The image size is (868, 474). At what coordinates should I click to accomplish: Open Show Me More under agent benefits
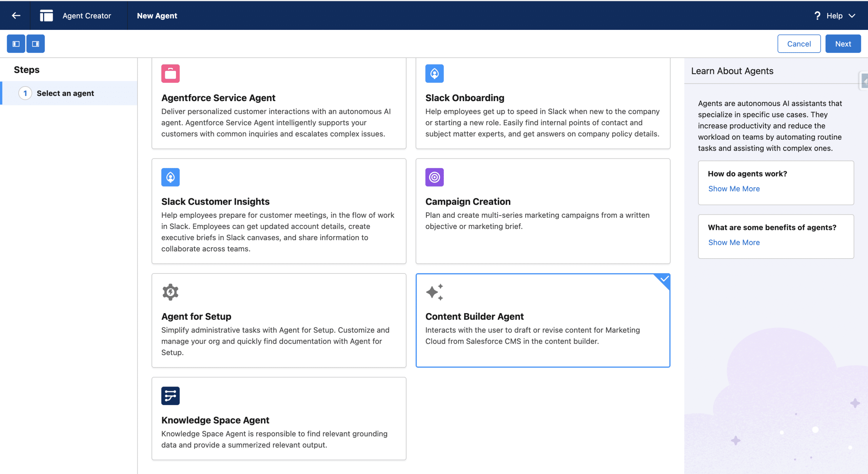pyautogui.click(x=734, y=242)
